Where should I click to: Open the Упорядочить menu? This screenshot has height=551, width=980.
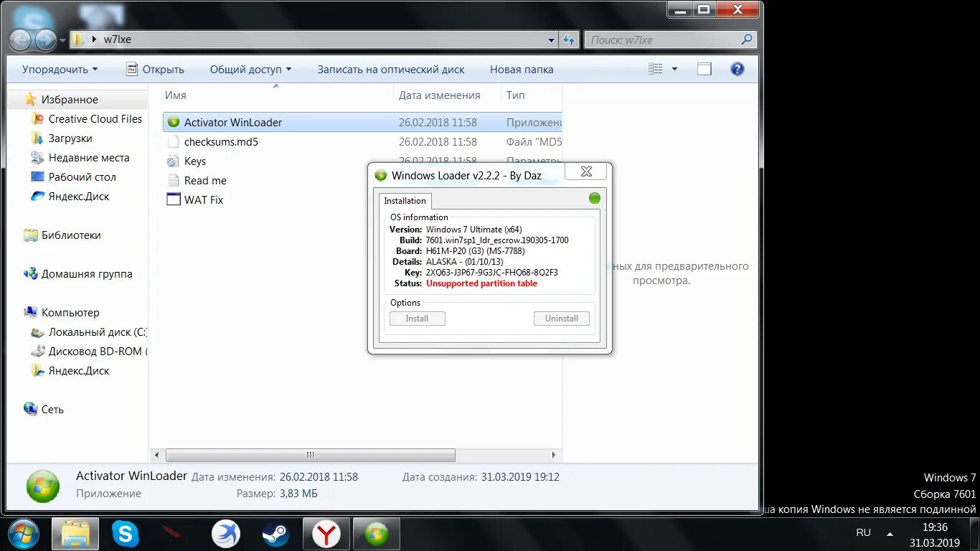click(57, 69)
